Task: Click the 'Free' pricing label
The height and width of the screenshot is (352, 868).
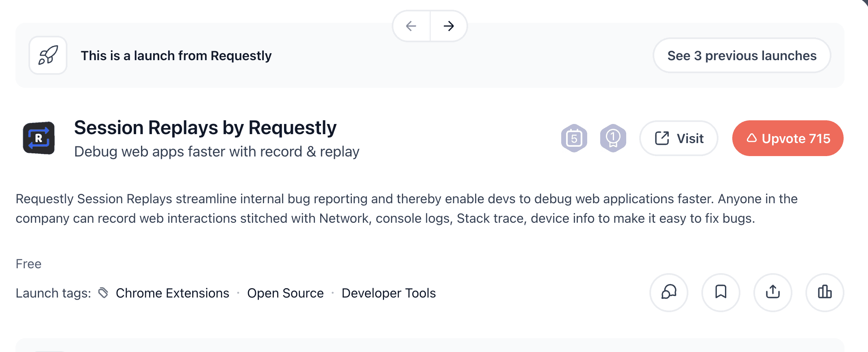Action: (x=28, y=264)
